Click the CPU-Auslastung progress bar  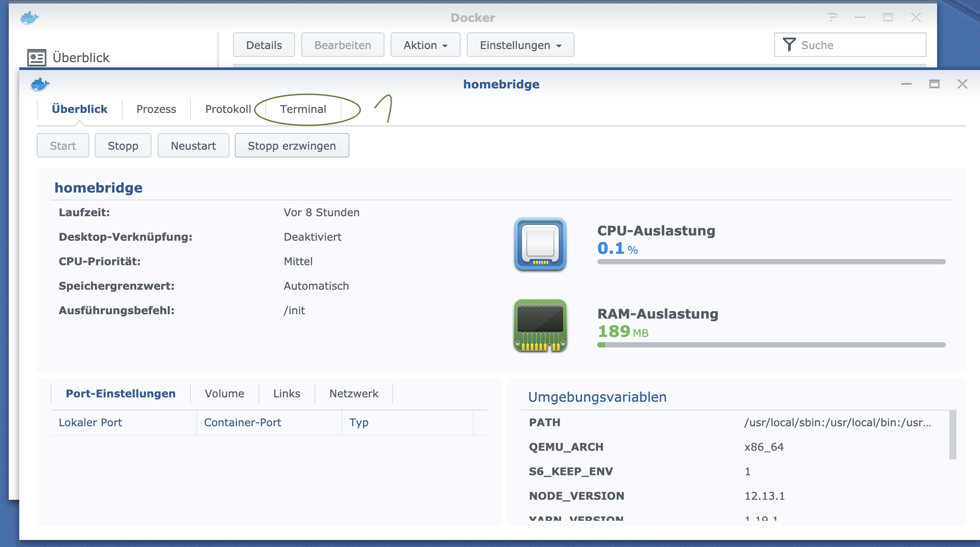[x=772, y=262]
